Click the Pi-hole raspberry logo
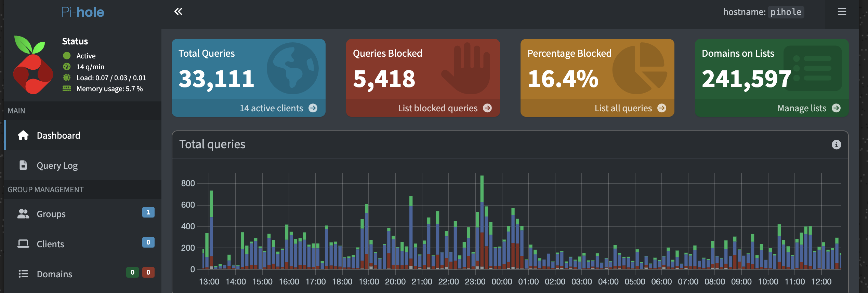The image size is (868, 293). [33, 65]
